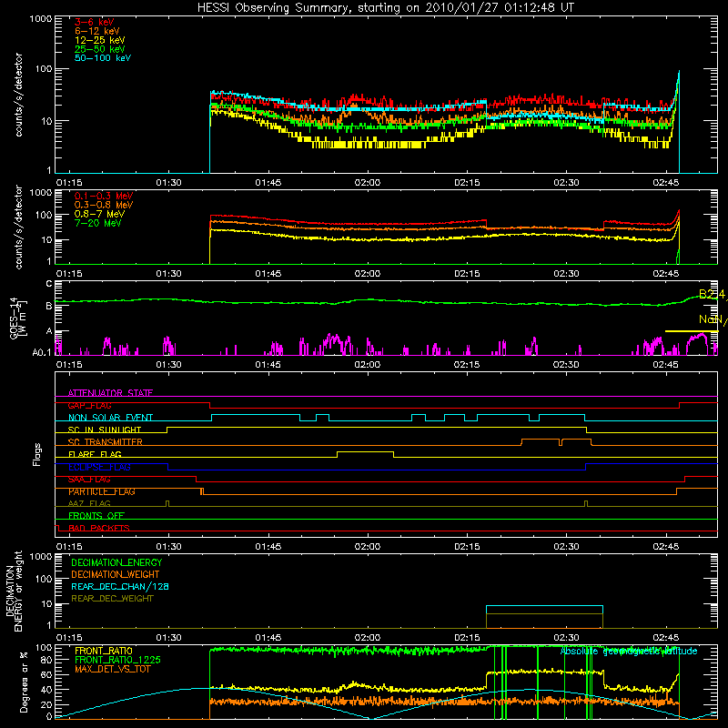Click the PARTICLE_FLAG label
This screenshot has width=728, height=728.
(102, 491)
